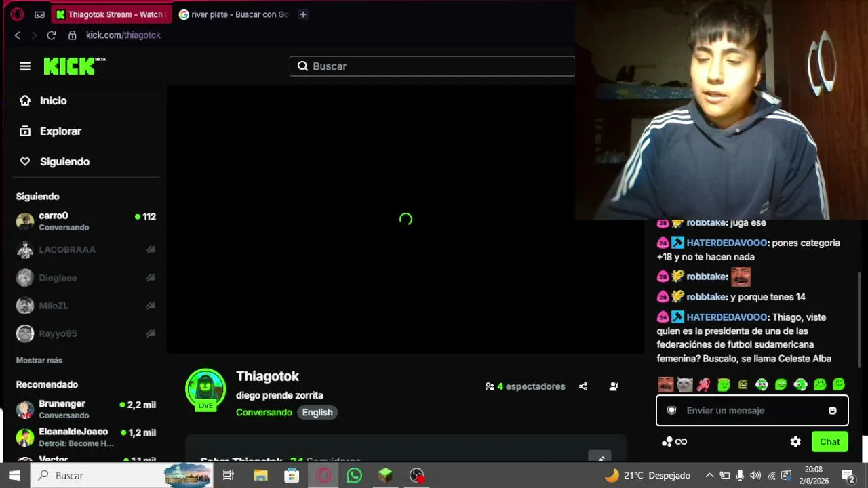Open the Windows Start menu
This screenshot has width=868, height=488.
pos(15,475)
